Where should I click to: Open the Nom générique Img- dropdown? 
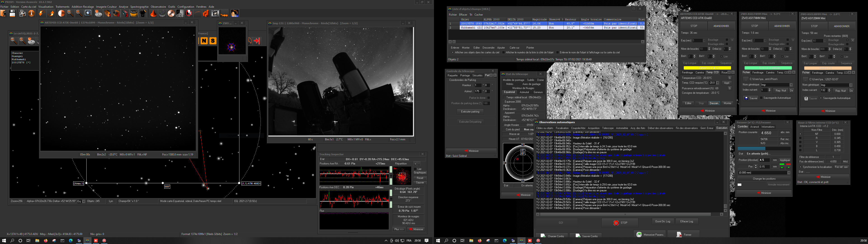(791, 85)
